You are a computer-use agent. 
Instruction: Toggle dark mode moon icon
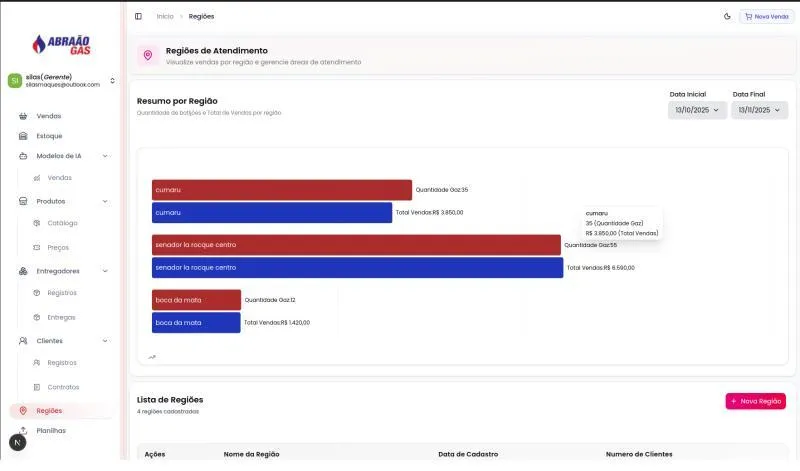coord(727,16)
